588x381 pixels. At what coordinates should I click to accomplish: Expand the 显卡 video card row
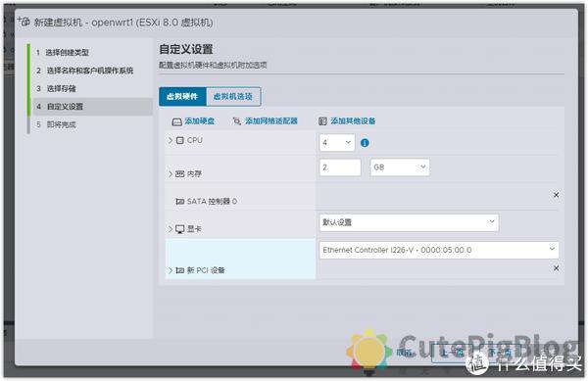coord(171,229)
